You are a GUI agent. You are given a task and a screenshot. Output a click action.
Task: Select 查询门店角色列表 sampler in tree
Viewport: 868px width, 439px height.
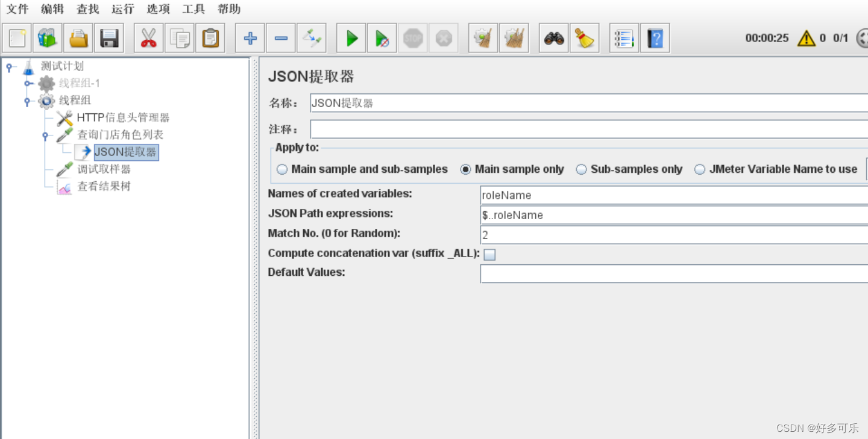(x=120, y=135)
